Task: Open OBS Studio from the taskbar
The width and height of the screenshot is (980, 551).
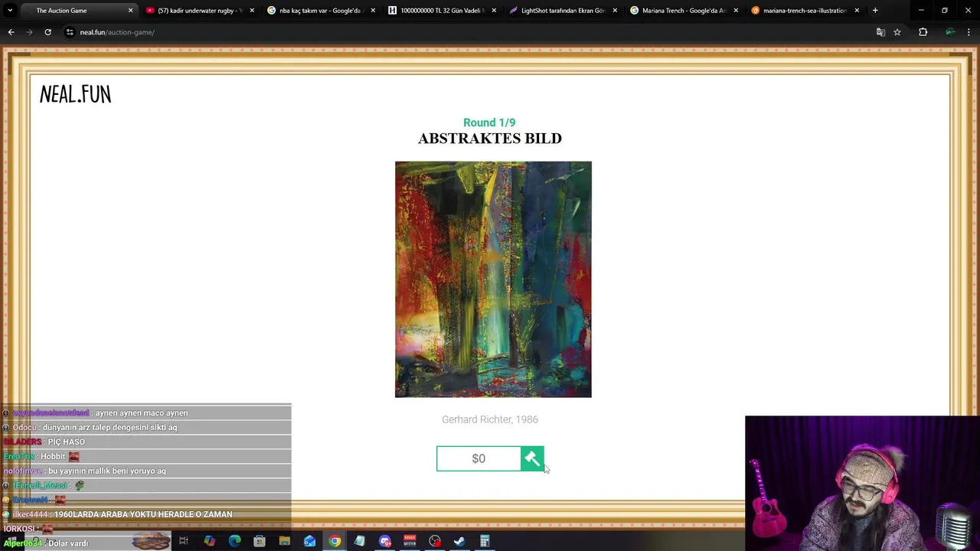Action: click(435, 541)
